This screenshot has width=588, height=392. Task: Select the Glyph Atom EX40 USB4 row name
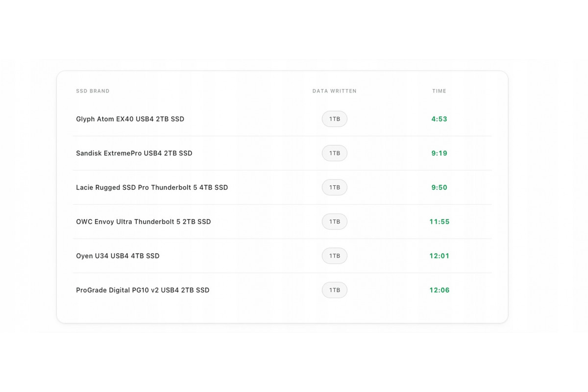(130, 119)
